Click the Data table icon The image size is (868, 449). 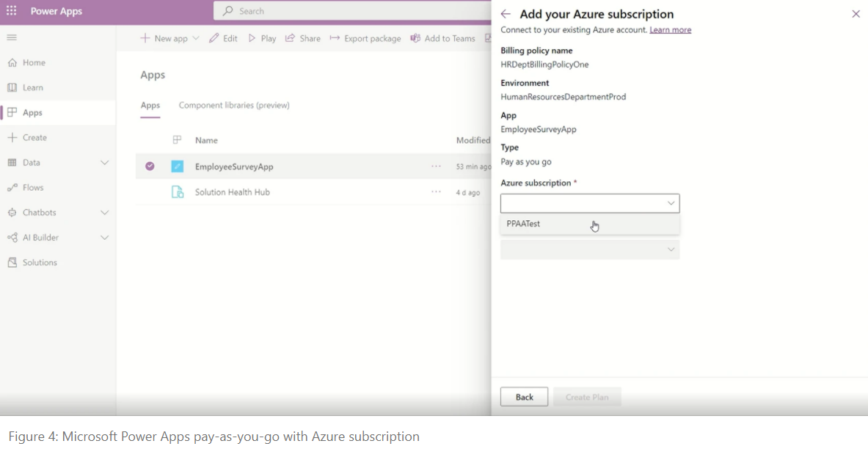(12, 162)
